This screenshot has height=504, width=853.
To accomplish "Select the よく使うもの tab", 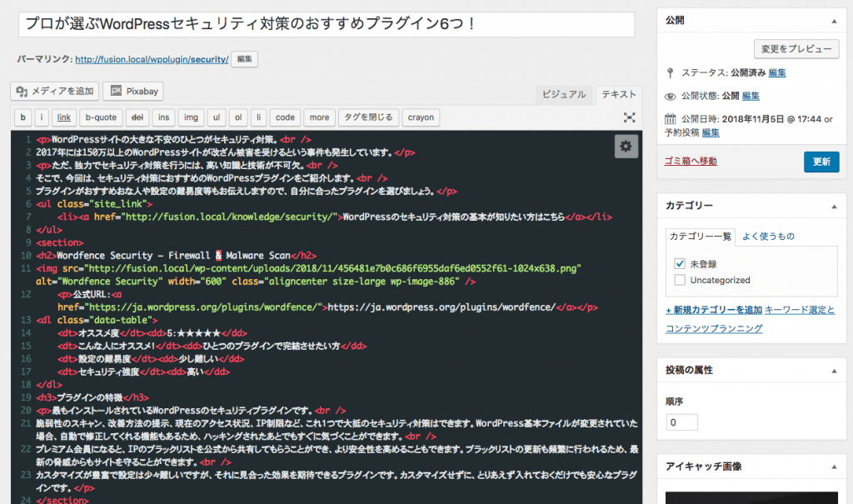I will pos(768,237).
